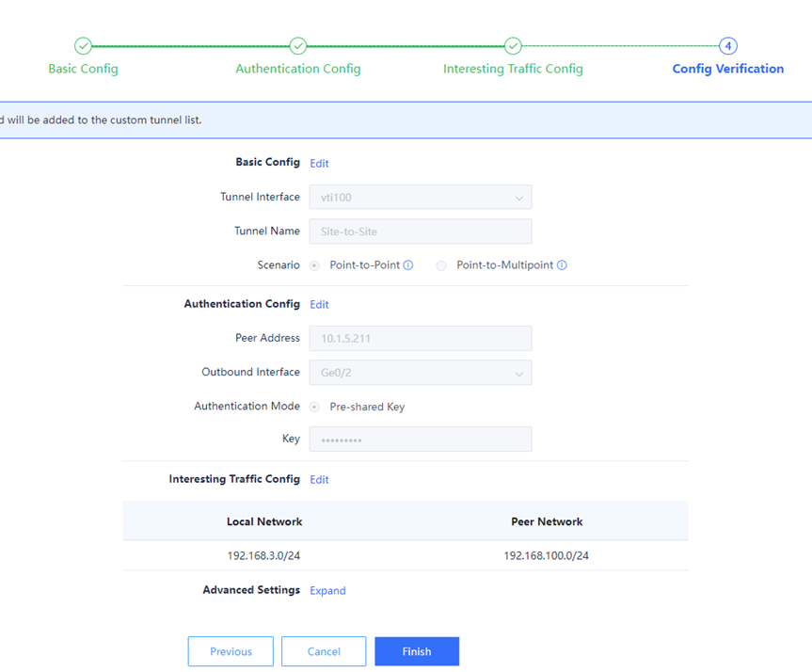This screenshot has height=672, width=812.
Task: Click Edit next to Interesting Traffic Config
Action: coord(319,480)
